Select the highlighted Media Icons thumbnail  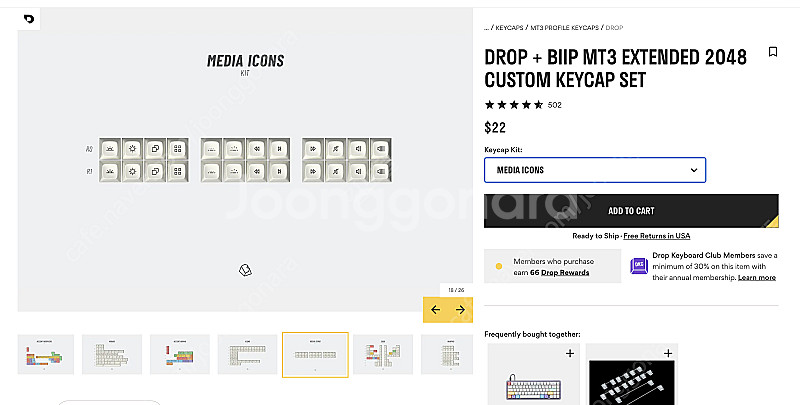tap(315, 355)
